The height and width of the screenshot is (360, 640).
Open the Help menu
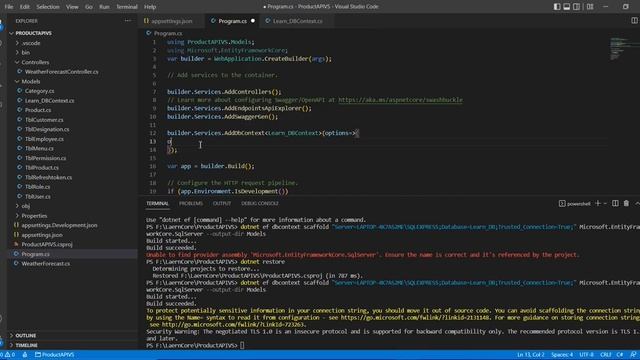(x=150, y=7)
